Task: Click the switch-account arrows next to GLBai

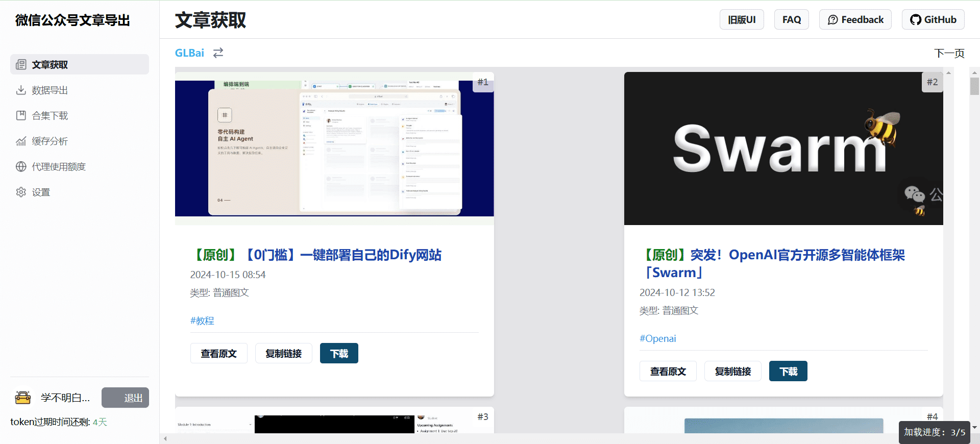Action: point(218,53)
